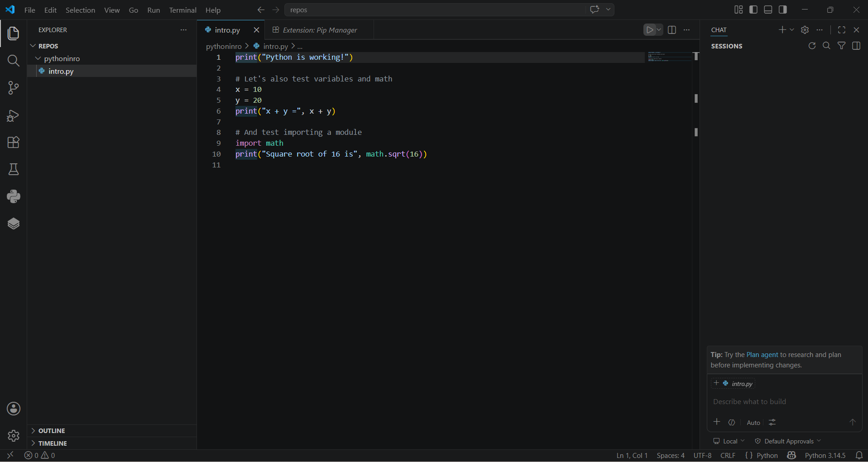Change CRLF end of line sequence

point(728,455)
